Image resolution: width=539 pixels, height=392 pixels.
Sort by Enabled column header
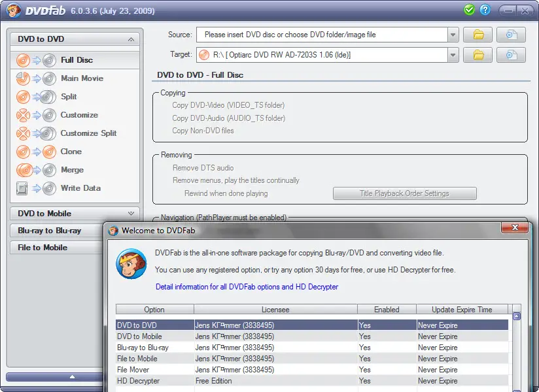387,310
